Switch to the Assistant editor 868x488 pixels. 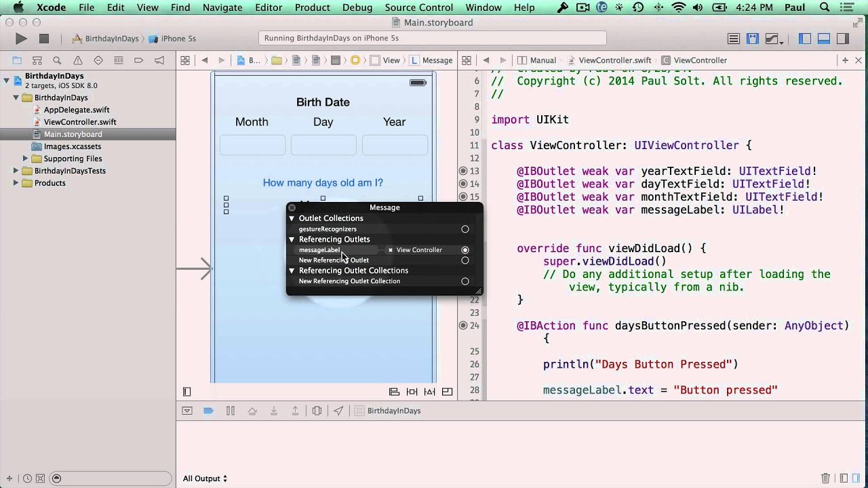(x=751, y=39)
